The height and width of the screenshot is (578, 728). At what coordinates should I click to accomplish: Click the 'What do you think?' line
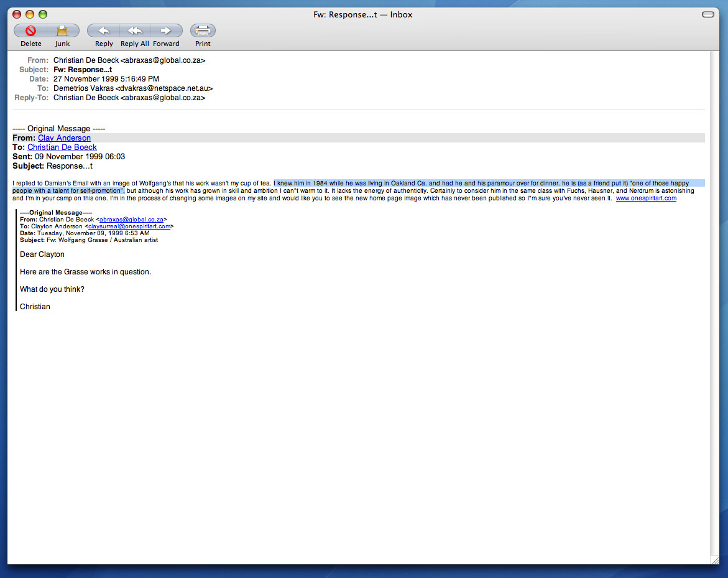[x=52, y=289]
